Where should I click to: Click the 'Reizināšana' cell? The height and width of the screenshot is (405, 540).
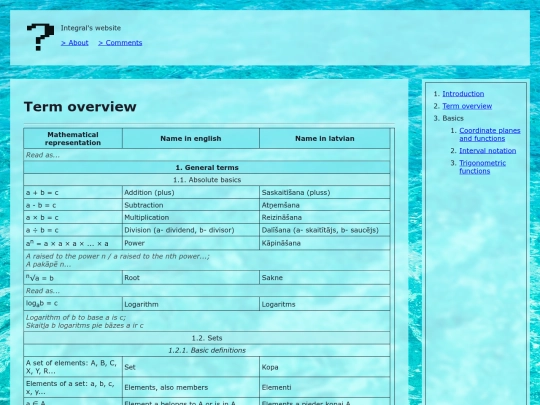(325, 218)
